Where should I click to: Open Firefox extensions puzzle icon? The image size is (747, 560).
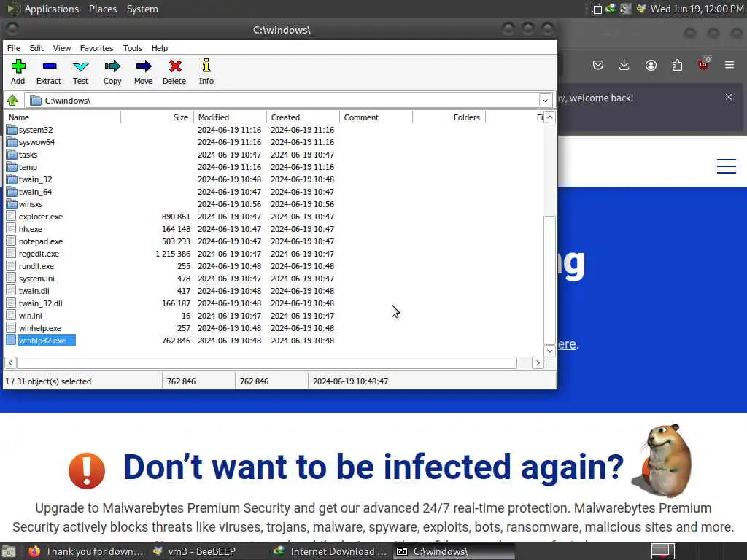coord(677,65)
